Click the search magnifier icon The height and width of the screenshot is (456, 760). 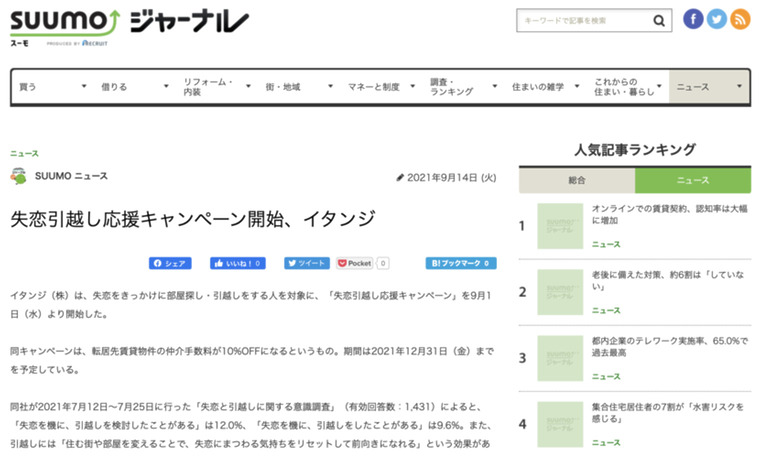(x=659, y=20)
